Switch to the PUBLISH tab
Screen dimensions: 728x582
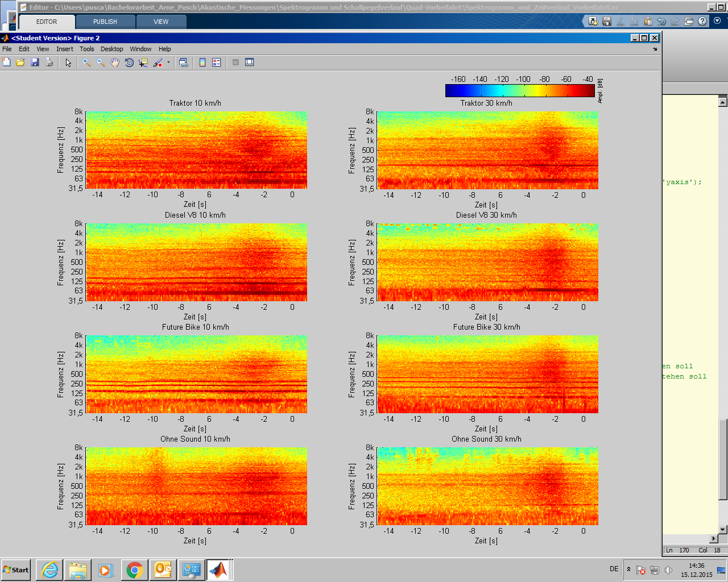pyautogui.click(x=105, y=22)
